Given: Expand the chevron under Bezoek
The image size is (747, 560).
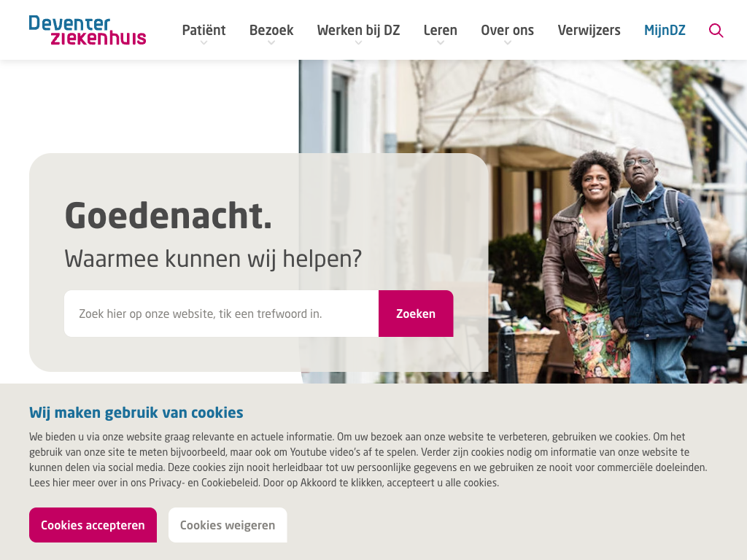Looking at the screenshot, I should point(271,43).
